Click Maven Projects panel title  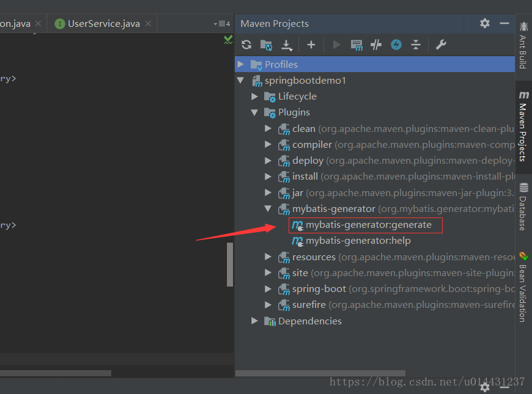(x=275, y=23)
